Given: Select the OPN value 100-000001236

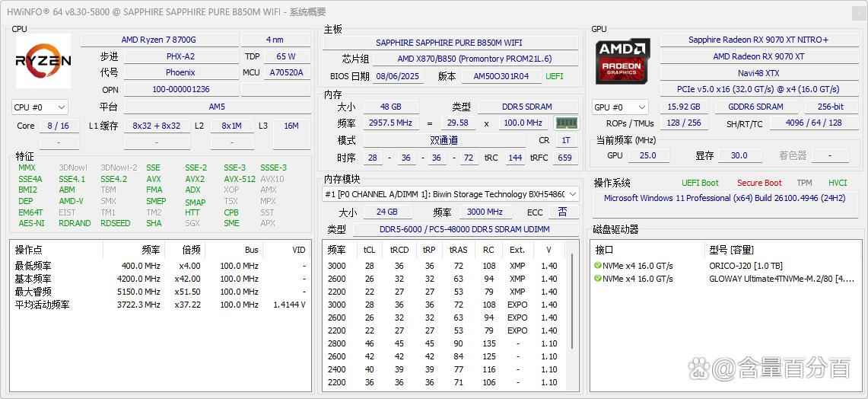Looking at the screenshot, I should 181,89.
